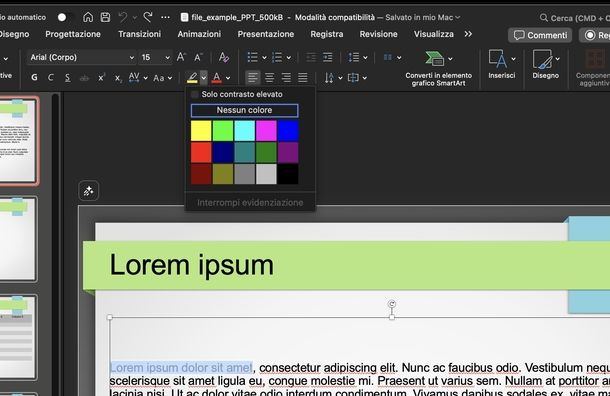Show more ribbon tabs with double chevron
The height and width of the screenshot is (396, 610).
pyautogui.click(x=468, y=34)
